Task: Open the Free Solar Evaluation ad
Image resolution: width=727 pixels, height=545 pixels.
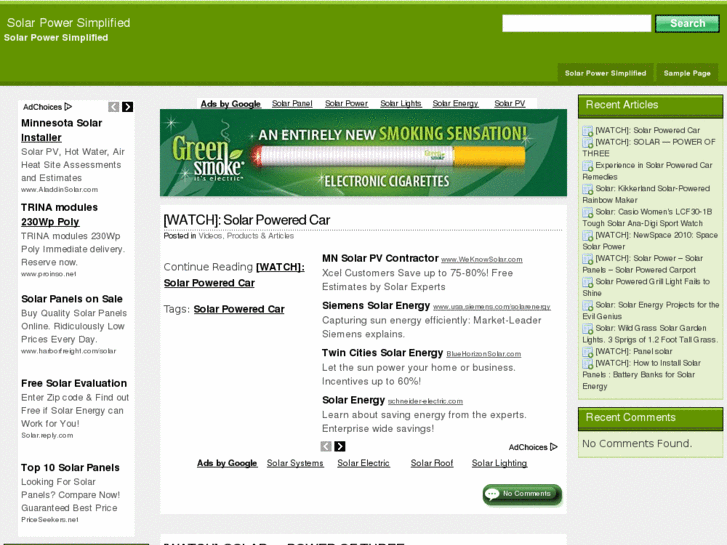Action: click(x=74, y=383)
